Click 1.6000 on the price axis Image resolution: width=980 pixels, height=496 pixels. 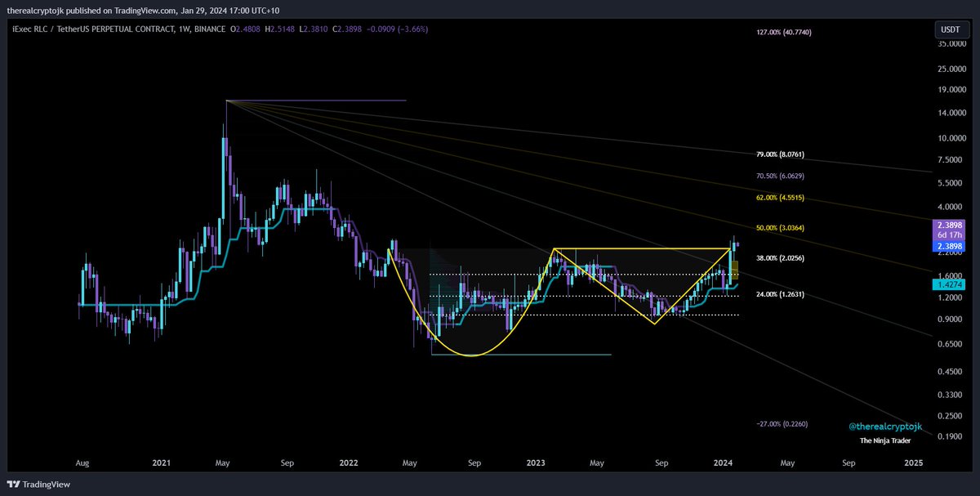pos(951,276)
